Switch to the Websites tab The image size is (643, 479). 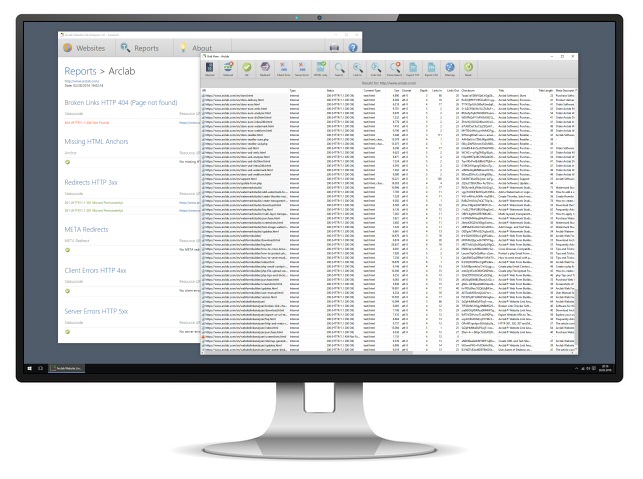(84, 48)
